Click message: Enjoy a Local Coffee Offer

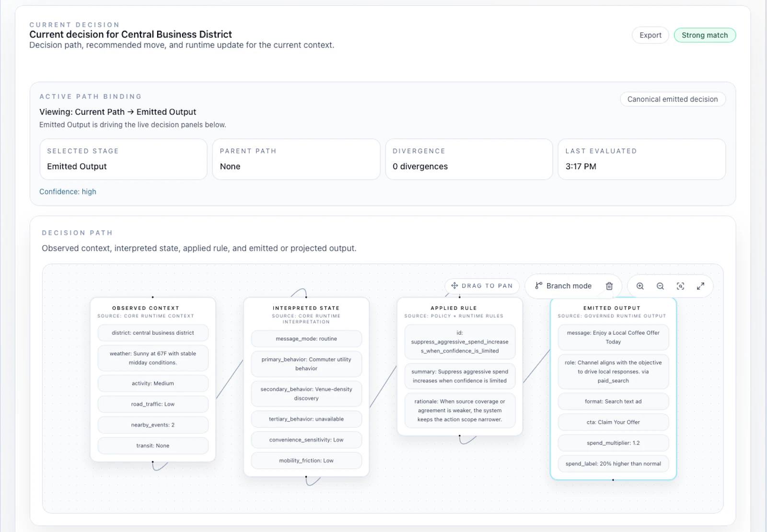click(613, 337)
